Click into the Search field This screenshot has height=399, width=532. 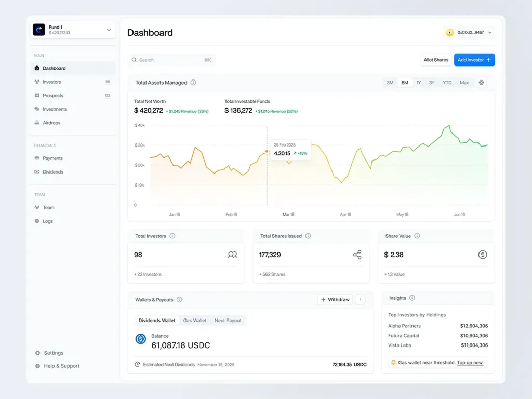tap(171, 60)
